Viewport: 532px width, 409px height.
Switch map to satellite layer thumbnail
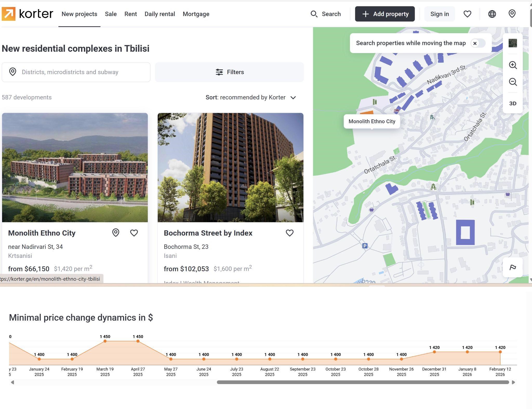click(x=513, y=43)
